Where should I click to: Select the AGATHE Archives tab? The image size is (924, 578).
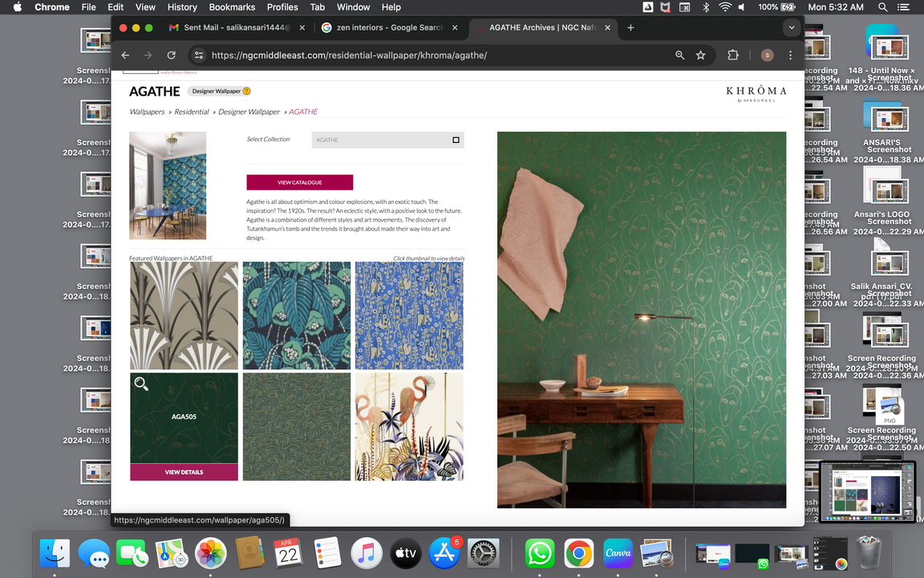pyautogui.click(x=543, y=28)
